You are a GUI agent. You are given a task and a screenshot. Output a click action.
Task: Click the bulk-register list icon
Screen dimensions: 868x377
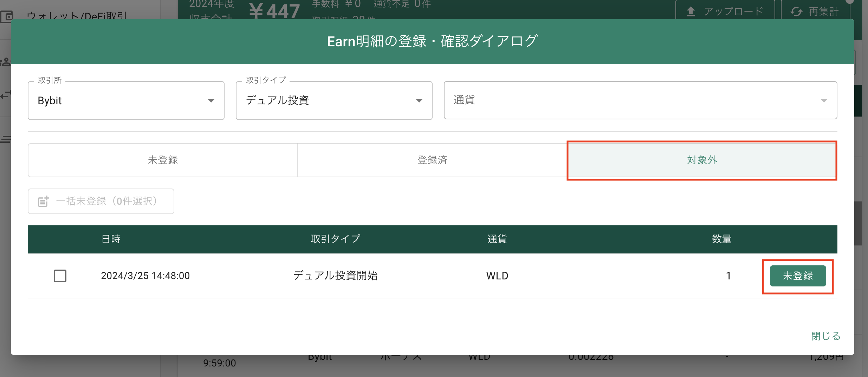pos(43,201)
